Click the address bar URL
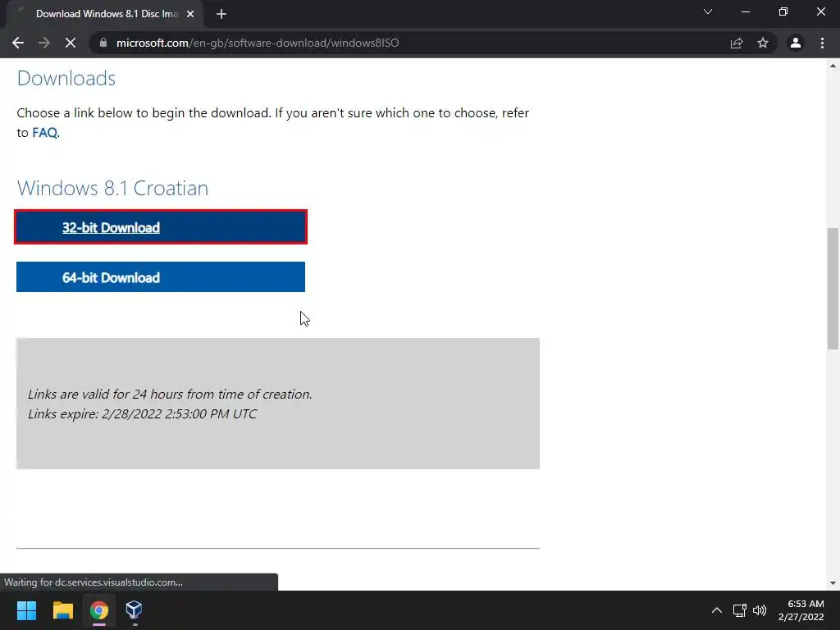Viewport: 840px width, 630px height. (x=257, y=43)
